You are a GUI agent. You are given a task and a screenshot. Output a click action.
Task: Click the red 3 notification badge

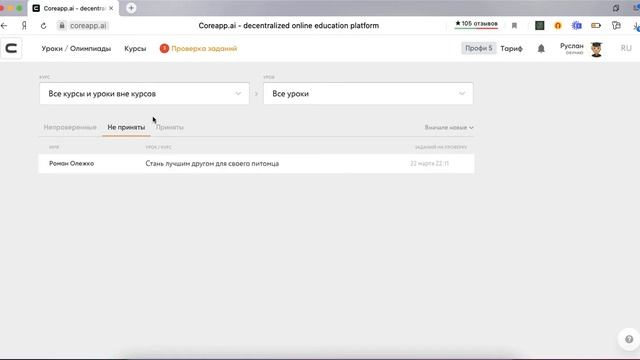click(164, 49)
